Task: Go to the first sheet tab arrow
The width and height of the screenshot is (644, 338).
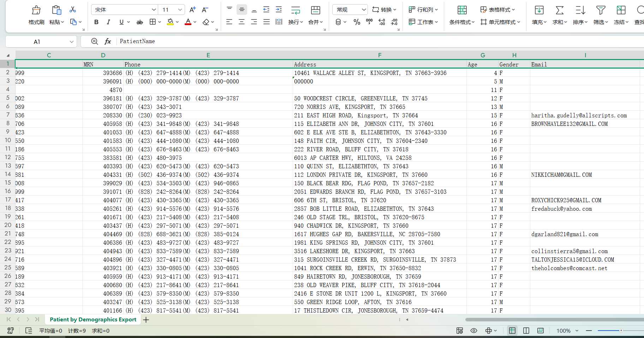Action: pyautogui.click(x=9, y=319)
